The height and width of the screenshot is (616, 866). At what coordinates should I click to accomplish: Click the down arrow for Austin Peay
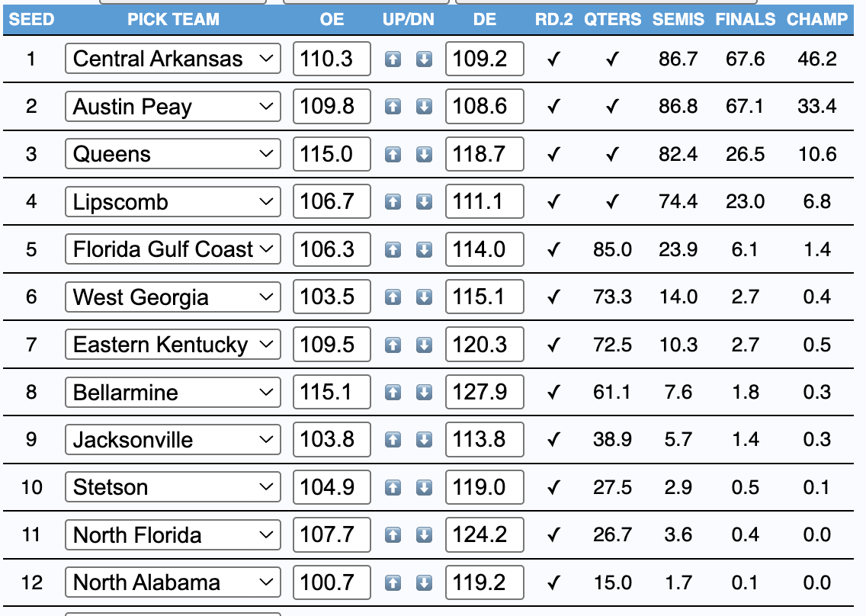click(424, 107)
